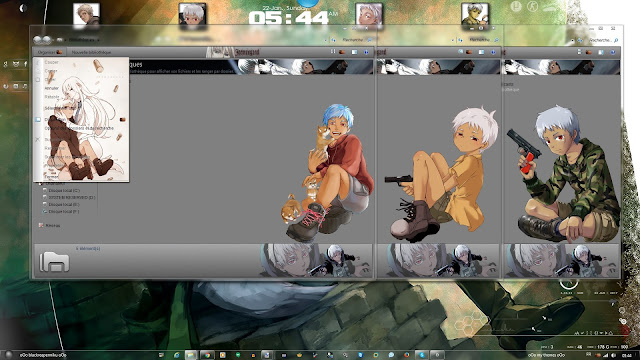Click the blond character dock icon
Image resolution: width=640 pixels, height=360 pixels.
click(x=86, y=16)
